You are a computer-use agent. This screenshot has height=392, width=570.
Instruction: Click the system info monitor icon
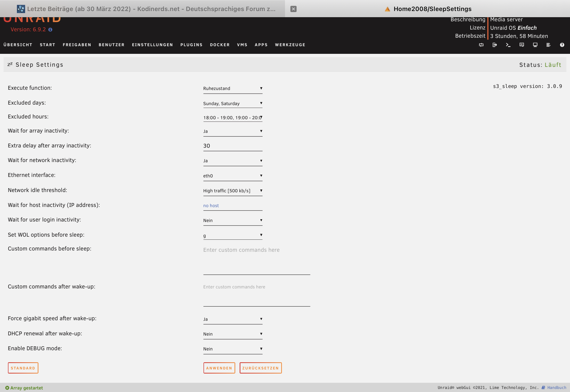[x=535, y=45]
